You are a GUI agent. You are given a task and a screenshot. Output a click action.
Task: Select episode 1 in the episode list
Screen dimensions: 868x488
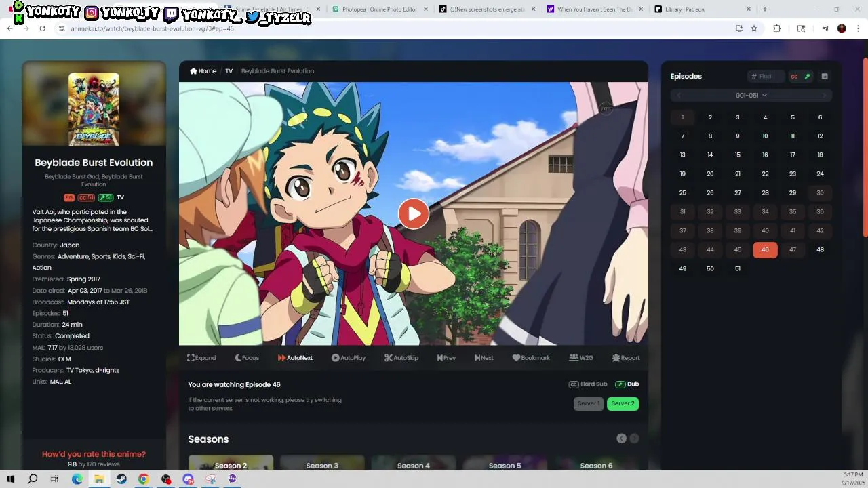tap(682, 117)
